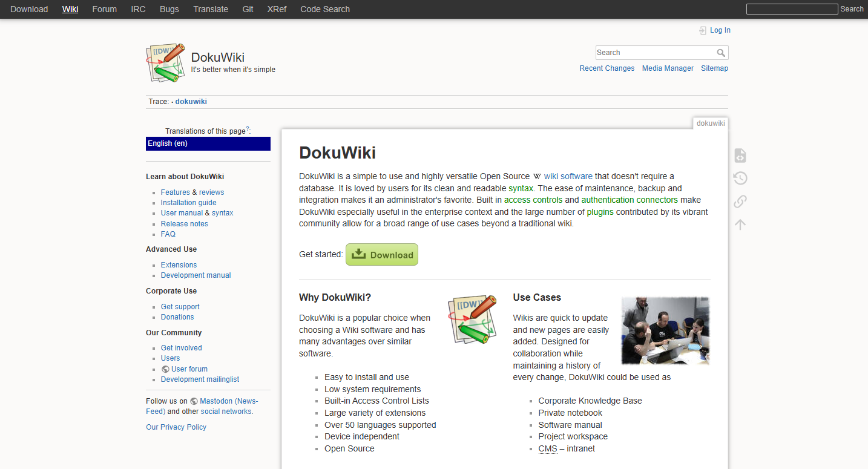
Task: Open Our Privacy Policy link
Action: tap(176, 427)
